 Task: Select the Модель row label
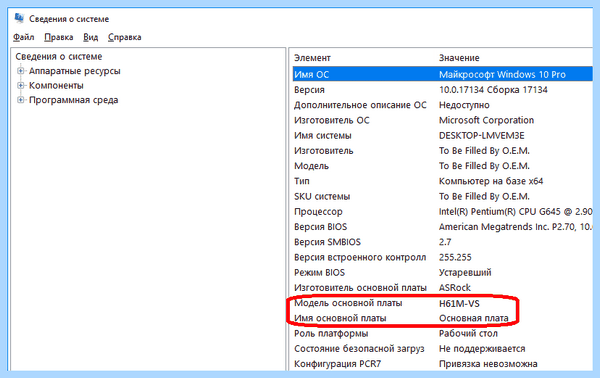tap(311, 166)
